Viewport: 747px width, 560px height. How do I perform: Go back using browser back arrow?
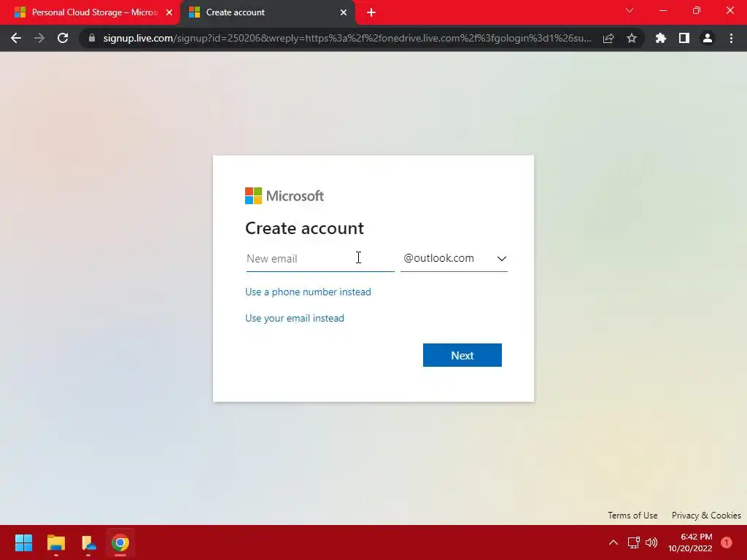coord(16,38)
